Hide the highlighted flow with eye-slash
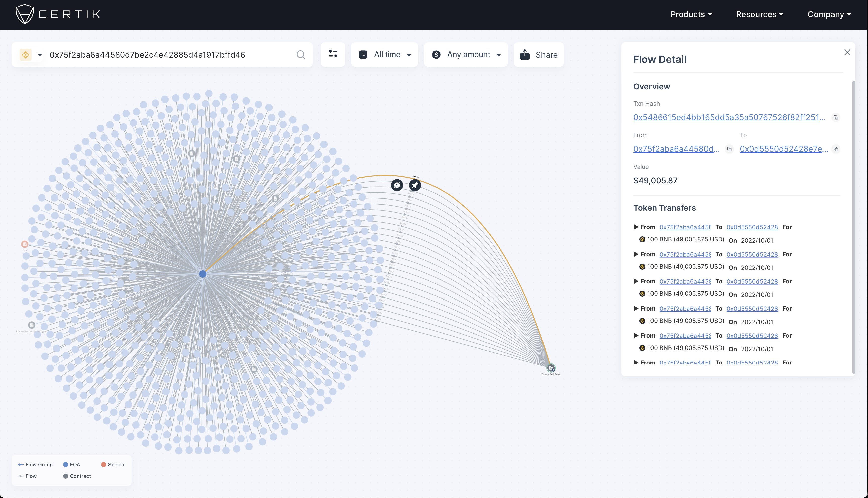Screen dimensions: 868x498 click(x=397, y=185)
